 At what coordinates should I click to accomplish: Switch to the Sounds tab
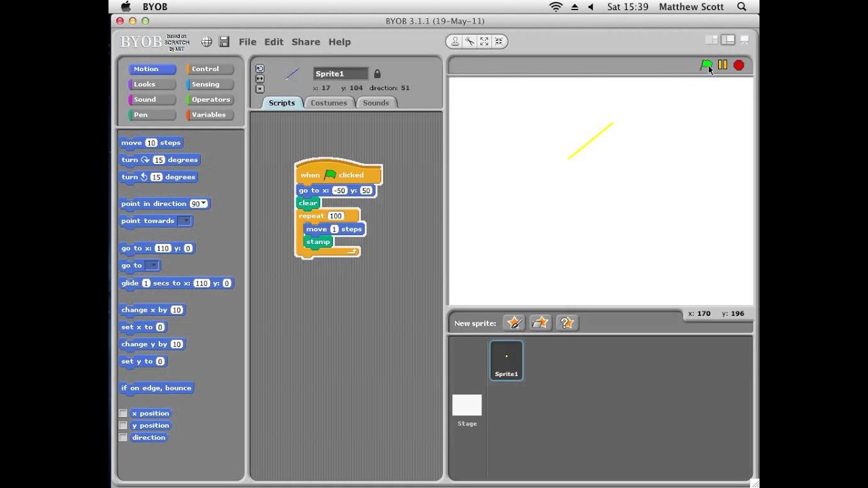pos(376,103)
